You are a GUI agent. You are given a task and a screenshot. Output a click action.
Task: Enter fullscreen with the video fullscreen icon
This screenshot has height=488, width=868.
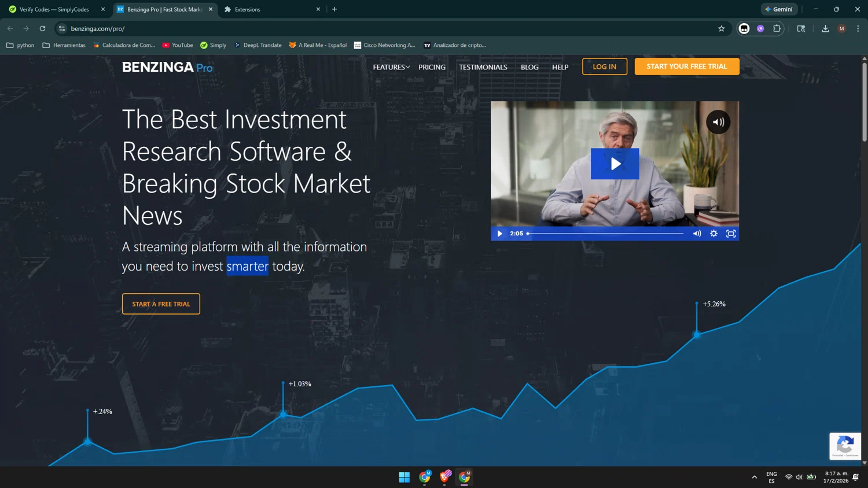731,234
